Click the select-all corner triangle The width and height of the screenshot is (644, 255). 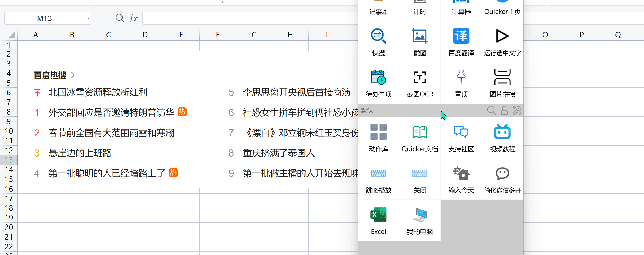click(x=12, y=35)
